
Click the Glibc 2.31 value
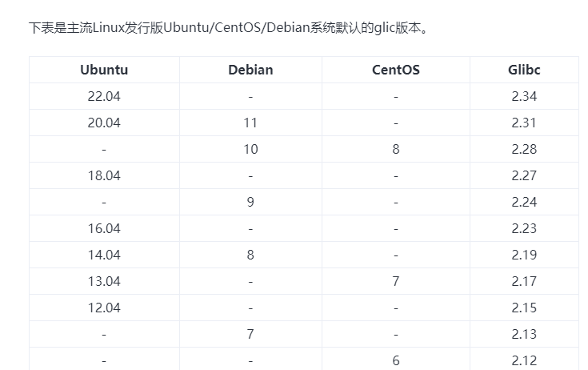point(524,123)
